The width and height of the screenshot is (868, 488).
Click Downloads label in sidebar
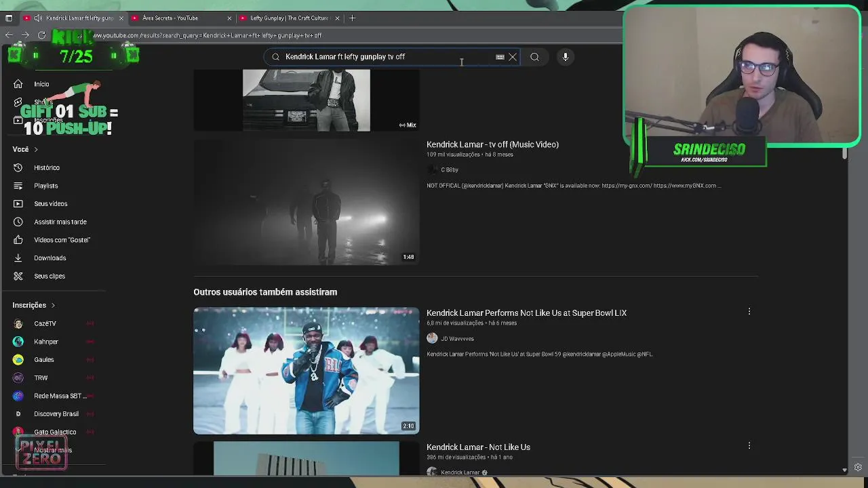[50, 258]
